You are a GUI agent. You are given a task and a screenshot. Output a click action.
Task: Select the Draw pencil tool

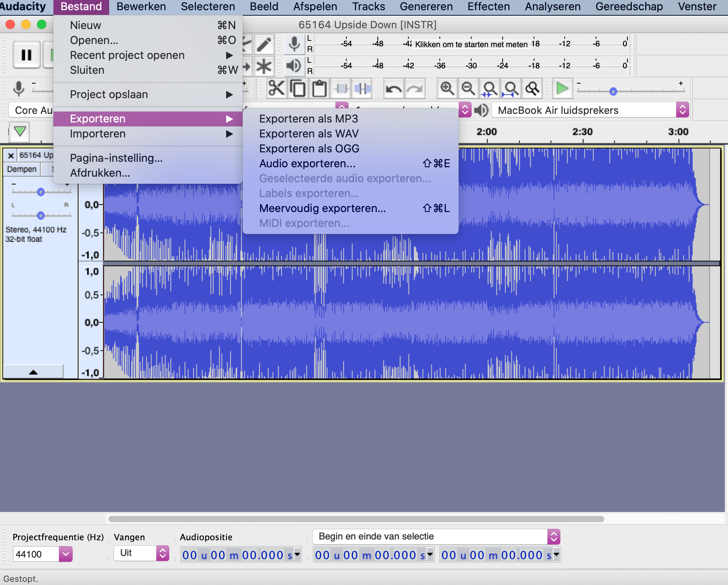264,44
